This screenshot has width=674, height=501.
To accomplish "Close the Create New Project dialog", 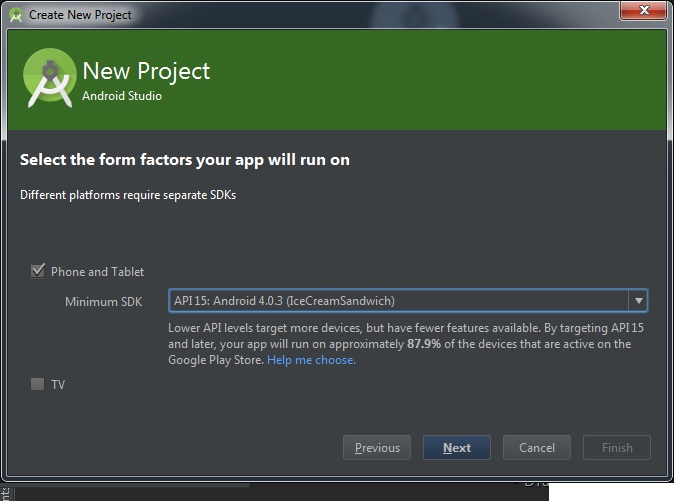I will click(x=643, y=10).
